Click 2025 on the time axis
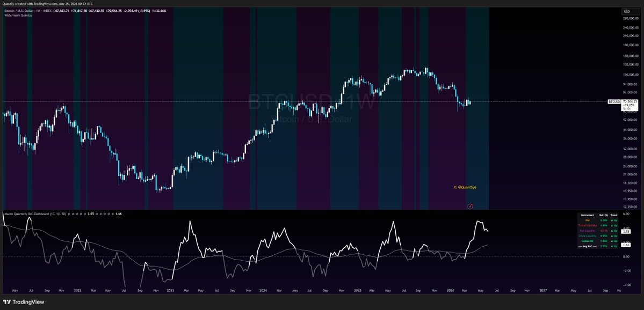Viewport: 644px width, 310px height. (x=358, y=290)
